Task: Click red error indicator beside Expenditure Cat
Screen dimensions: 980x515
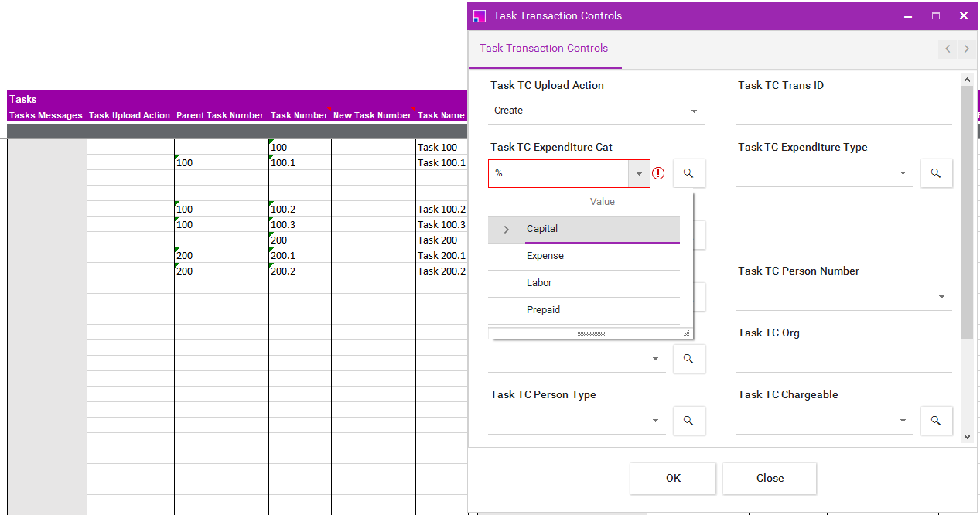Action: tap(658, 173)
